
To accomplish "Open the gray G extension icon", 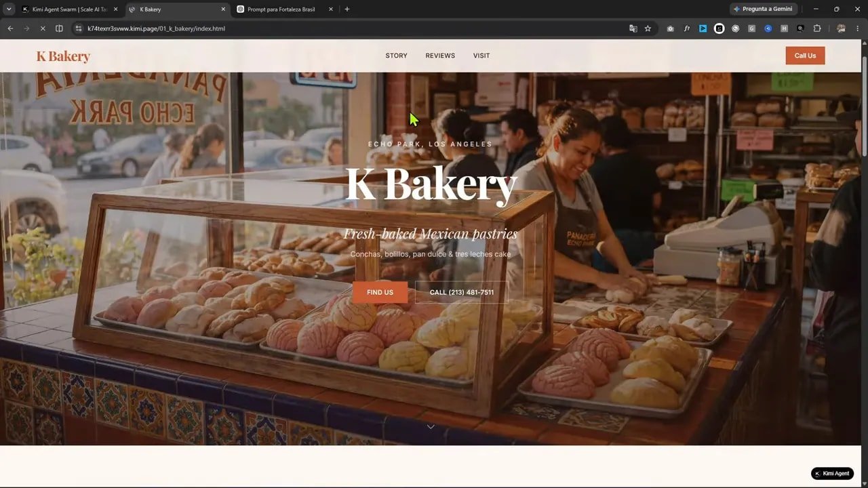I will tap(751, 28).
